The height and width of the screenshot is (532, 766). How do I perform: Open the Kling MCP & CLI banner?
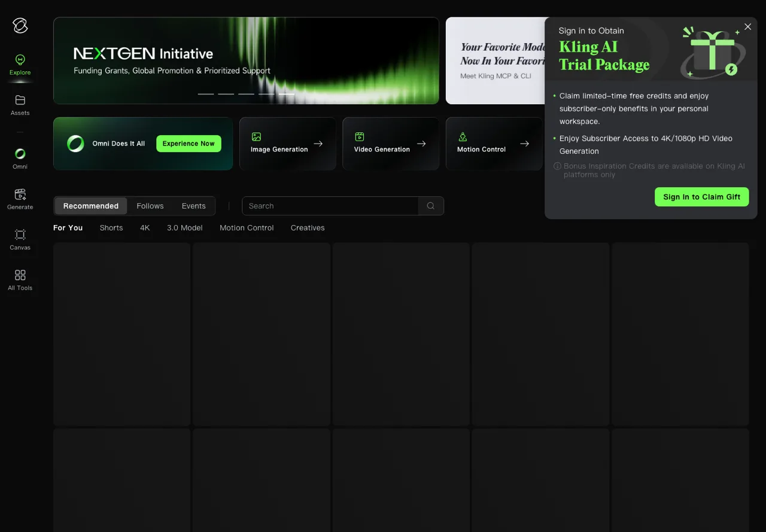[495, 60]
